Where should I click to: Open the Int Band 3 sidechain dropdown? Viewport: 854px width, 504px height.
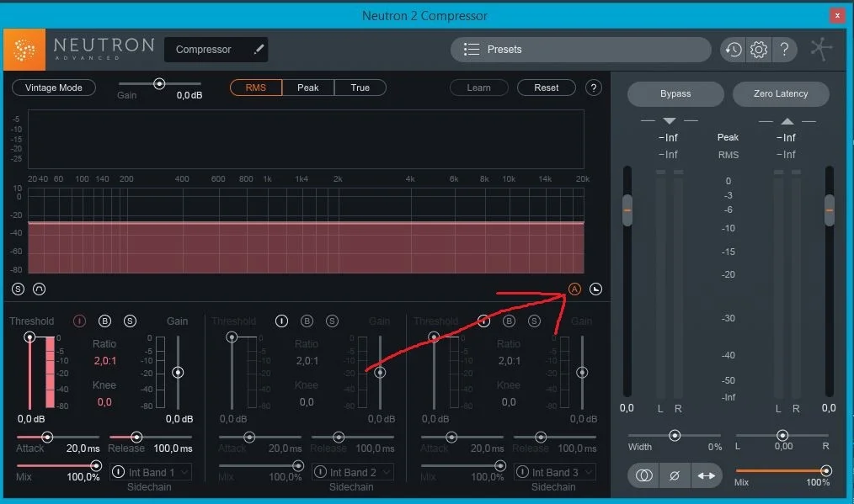coord(554,472)
